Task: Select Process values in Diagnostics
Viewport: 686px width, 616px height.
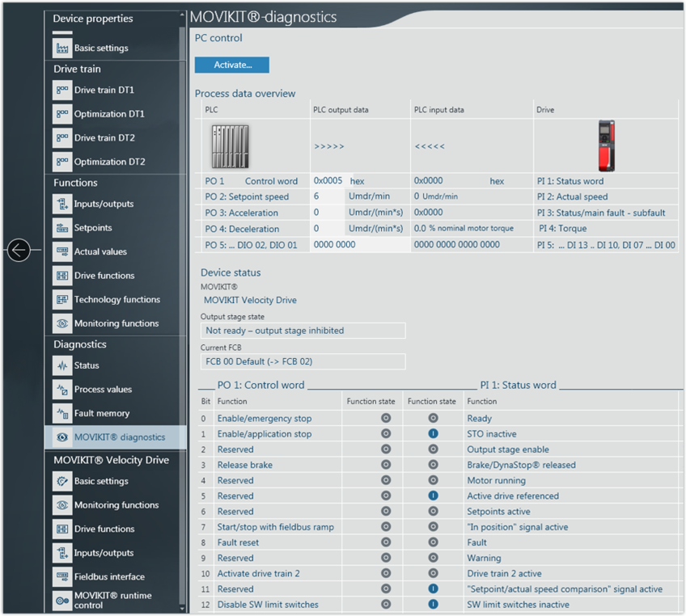Action: 103,390
